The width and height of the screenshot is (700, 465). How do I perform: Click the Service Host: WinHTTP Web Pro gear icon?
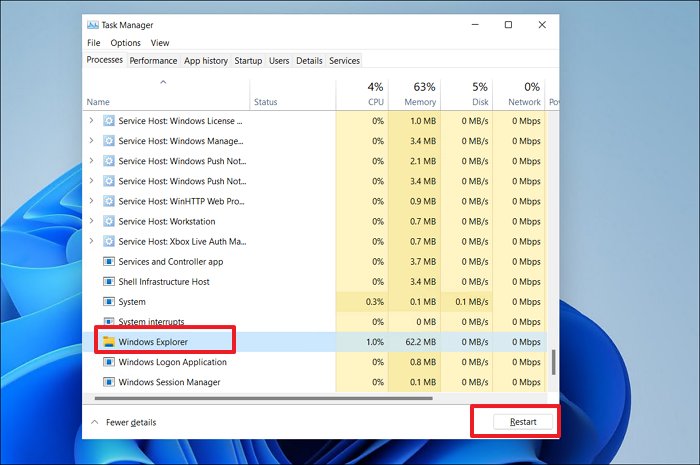point(108,201)
